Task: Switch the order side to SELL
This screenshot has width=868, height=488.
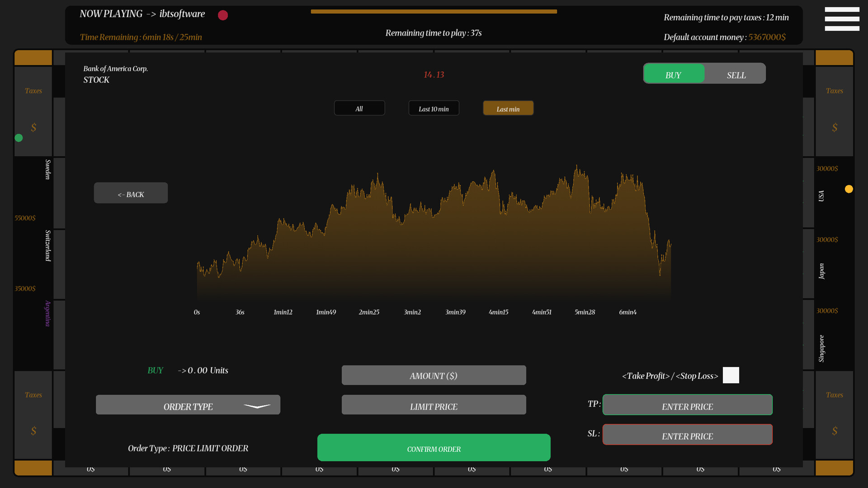Action: [736, 75]
